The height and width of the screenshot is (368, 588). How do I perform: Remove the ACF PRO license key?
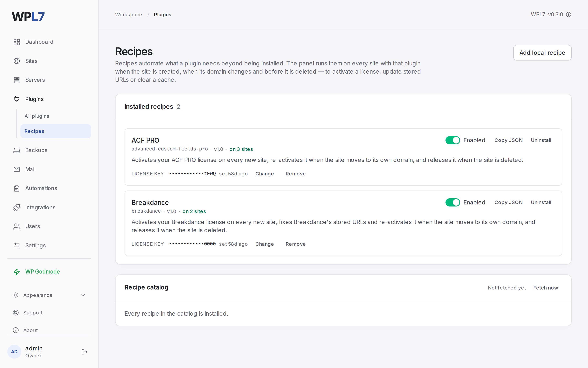pyautogui.click(x=295, y=174)
